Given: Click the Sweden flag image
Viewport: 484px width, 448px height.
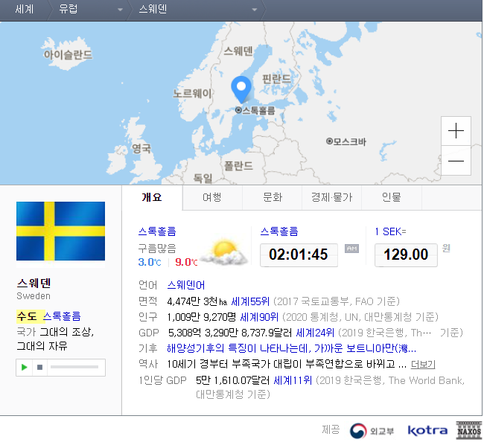Looking at the screenshot, I should (60, 231).
